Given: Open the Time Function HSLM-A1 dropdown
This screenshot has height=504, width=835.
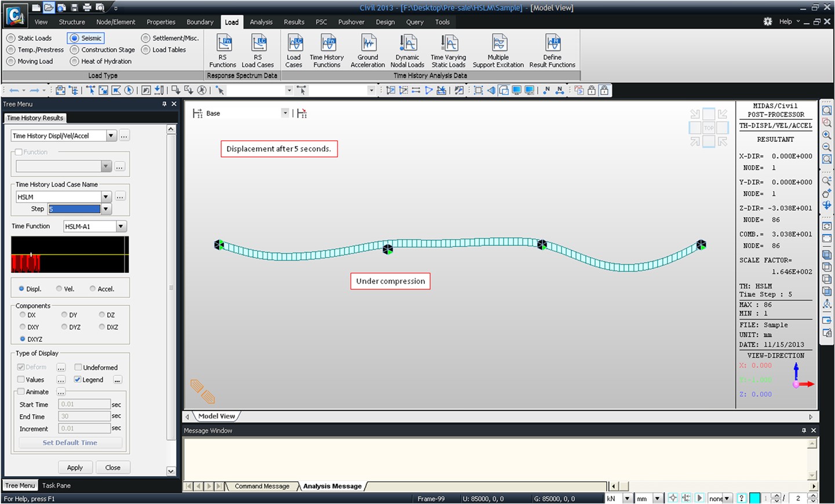Looking at the screenshot, I should pyautogui.click(x=121, y=227).
